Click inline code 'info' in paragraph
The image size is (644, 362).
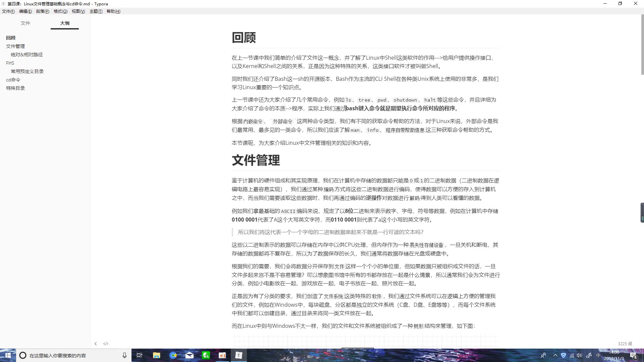pos(372,130)
